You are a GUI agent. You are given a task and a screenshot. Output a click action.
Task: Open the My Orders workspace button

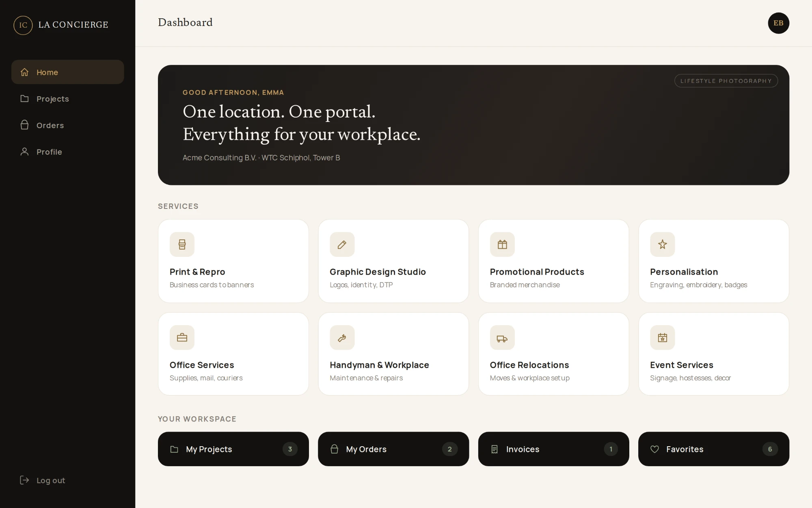tap(393, 449)
